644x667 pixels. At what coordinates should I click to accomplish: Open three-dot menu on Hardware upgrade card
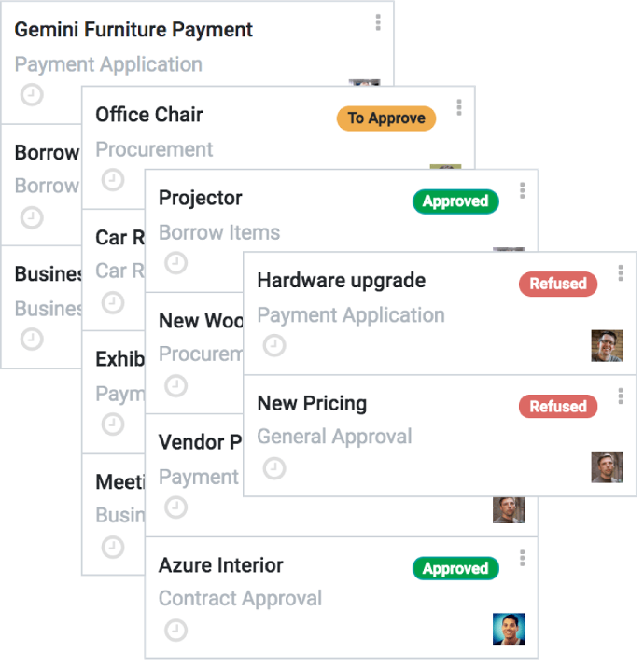pyautogui.click(x=620, y=273)
